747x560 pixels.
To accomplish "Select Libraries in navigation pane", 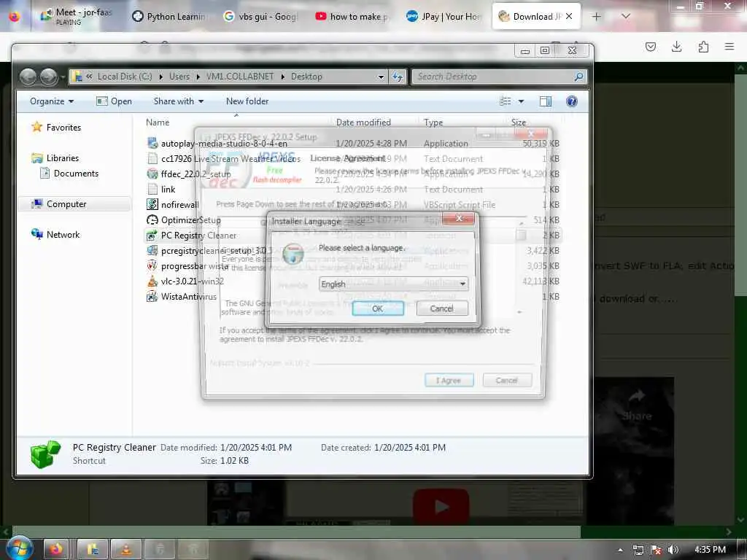I will pyautogui.click(x=63, y=157).
